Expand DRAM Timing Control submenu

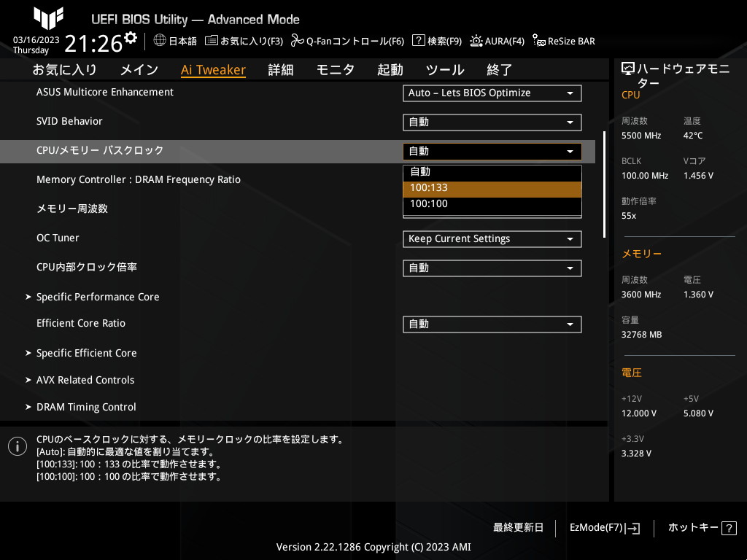point(86,408)
